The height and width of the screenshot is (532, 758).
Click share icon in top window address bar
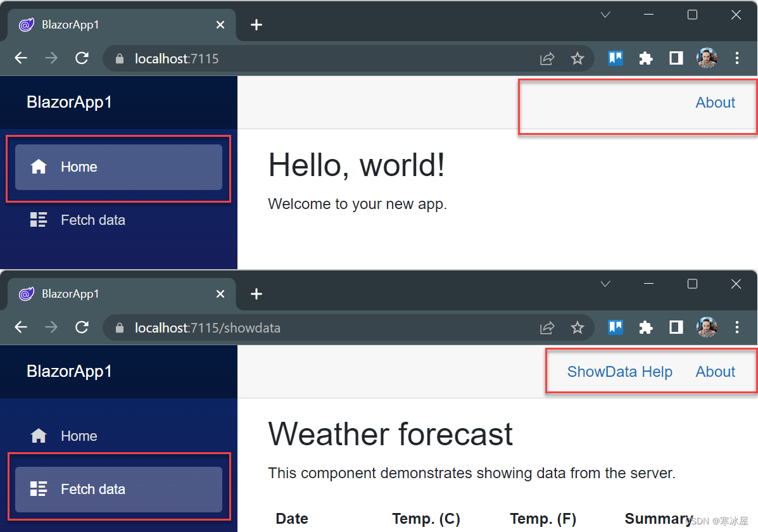547,58
